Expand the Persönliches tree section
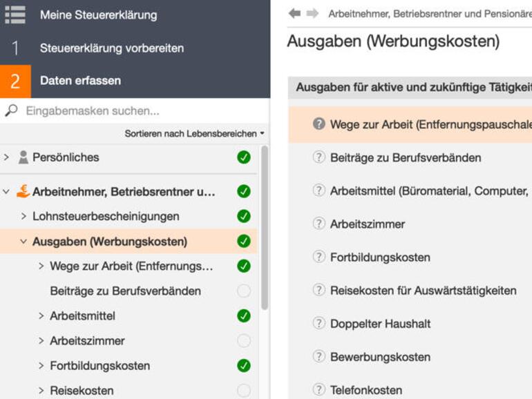 [x=6, y=157]
